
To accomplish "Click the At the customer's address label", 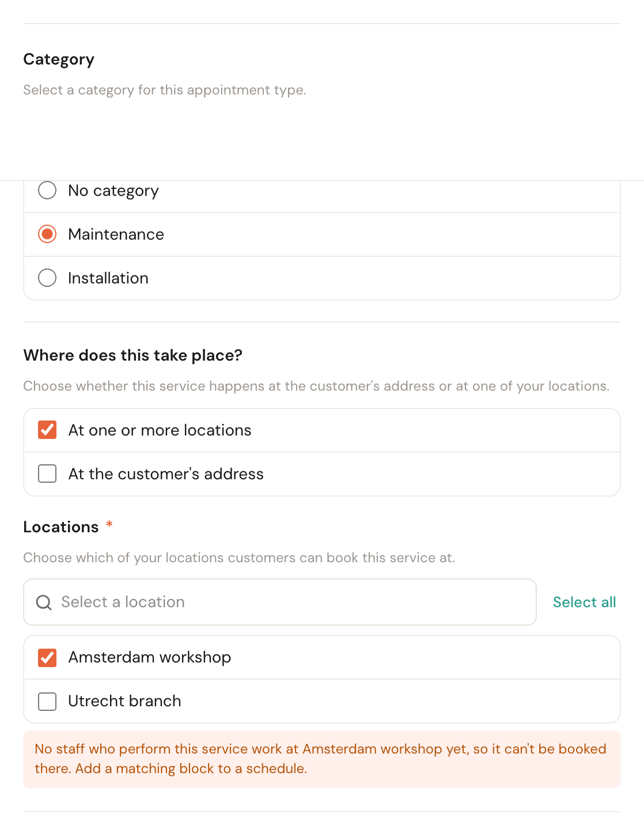I will tap(166, 474).
